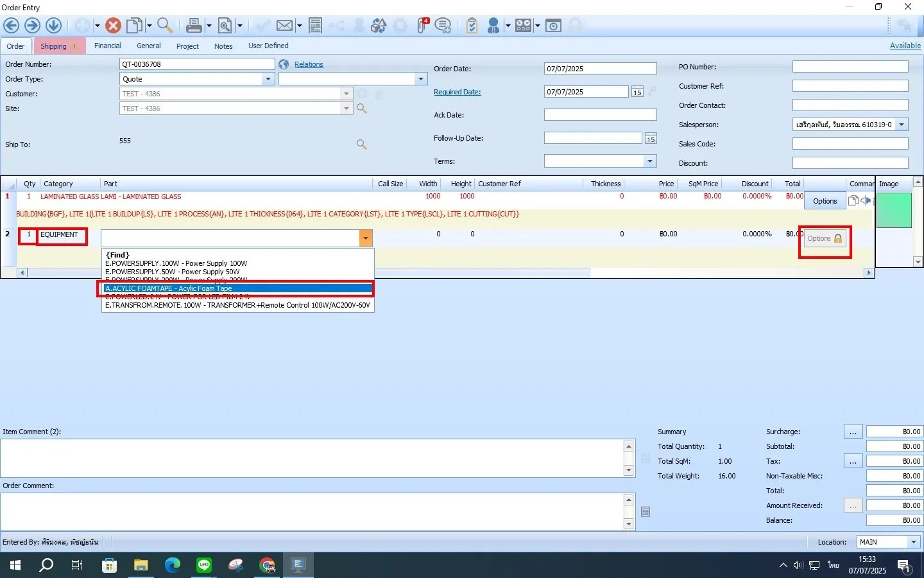
Task: Open the report list sheet icon
Action: pyautogui.click(x=315, y=26)
